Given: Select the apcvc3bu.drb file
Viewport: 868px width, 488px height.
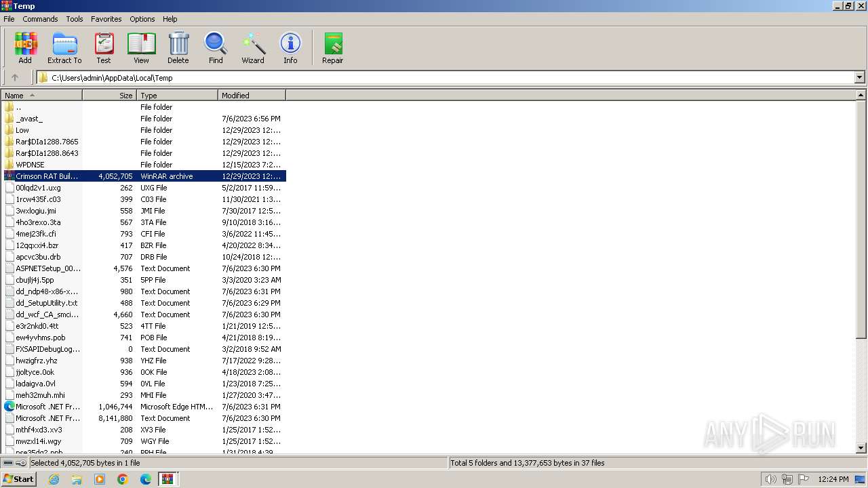Looking at the screenshot, I should tap(144, 257).
